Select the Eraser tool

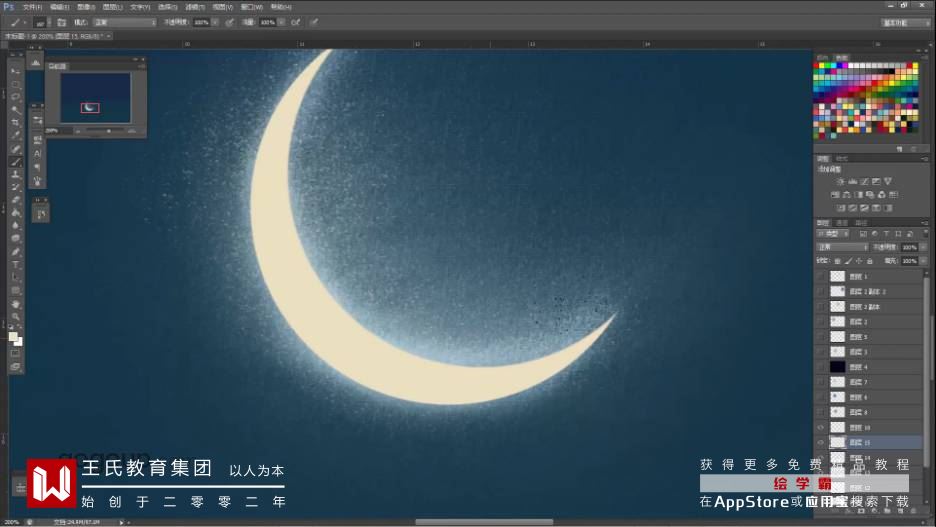[x=16, y=200]
